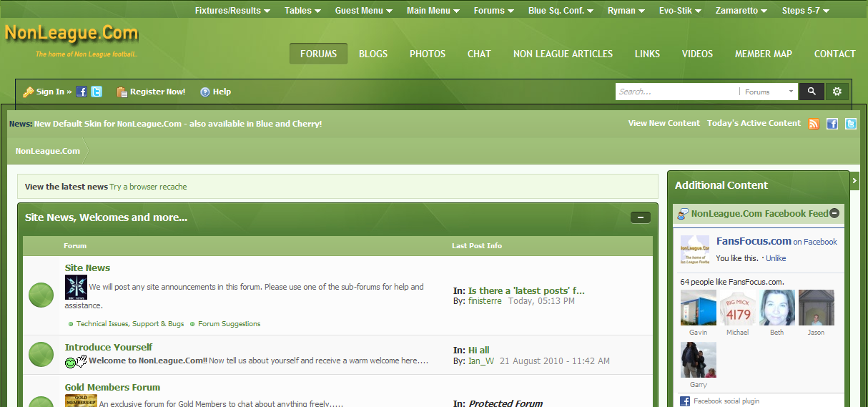The height and width of the screenshot is (407, 868).
Task: Open the top Forums dropdown menu
Action: click(493, 11)
